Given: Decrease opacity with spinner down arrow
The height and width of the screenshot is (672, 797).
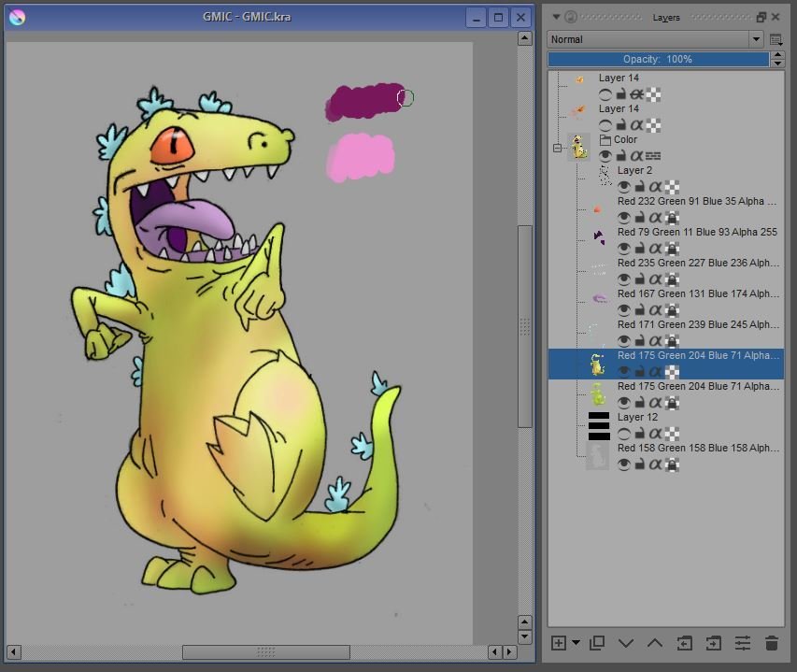Looking at the screenshot, I should coord(777,64).
